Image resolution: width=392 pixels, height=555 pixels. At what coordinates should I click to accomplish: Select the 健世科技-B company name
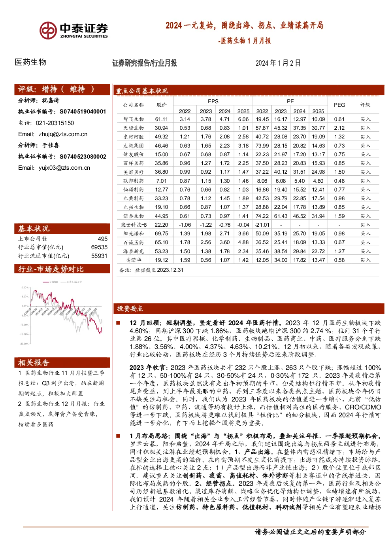pos(134,225)
